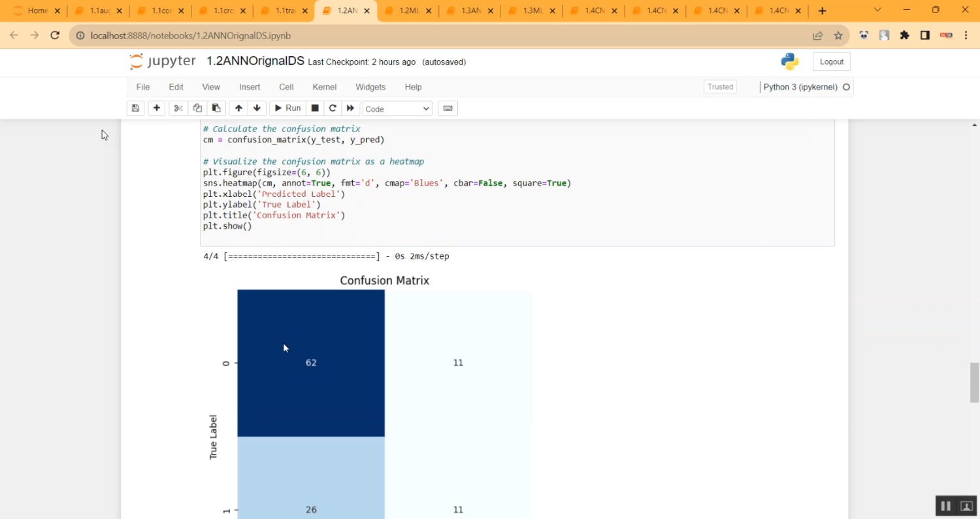Click the Logout button
The image size is (980, 519).
coord(831,61)
